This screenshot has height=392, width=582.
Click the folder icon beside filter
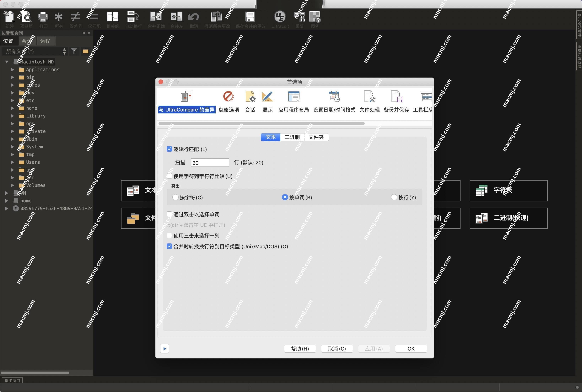click(x=85, y=51)
